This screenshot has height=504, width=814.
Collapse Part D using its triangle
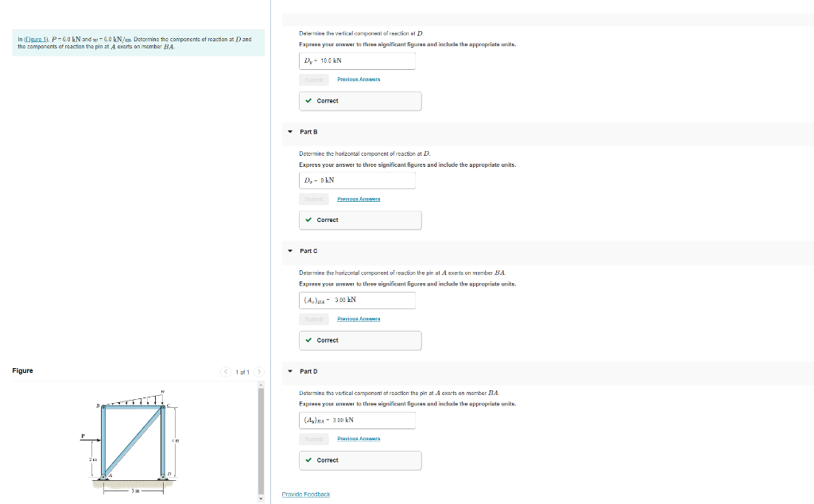290,371
